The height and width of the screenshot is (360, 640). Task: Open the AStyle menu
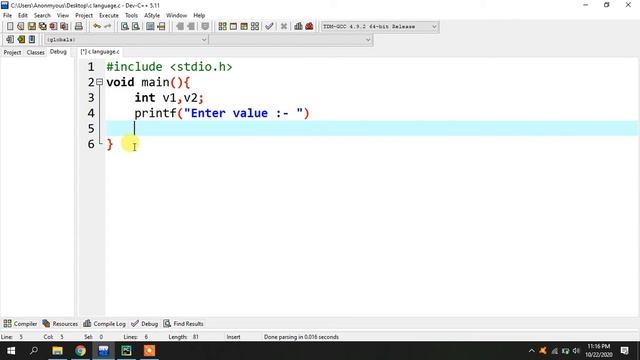click(x=152, y=15)
